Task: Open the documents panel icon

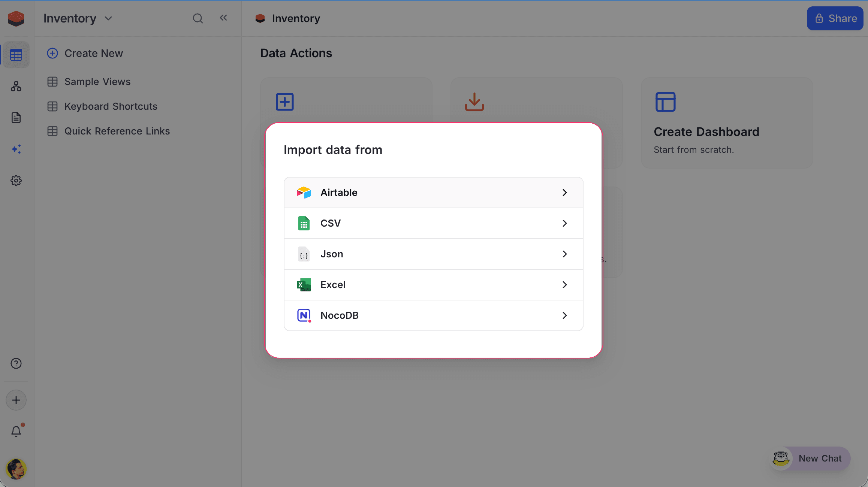Action: pos(16,118)
